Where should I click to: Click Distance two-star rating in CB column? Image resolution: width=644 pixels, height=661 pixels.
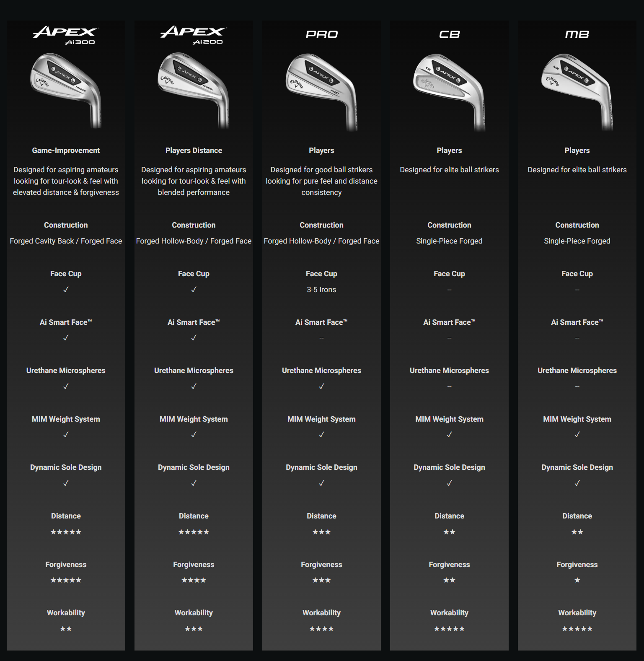pos(449,532)
